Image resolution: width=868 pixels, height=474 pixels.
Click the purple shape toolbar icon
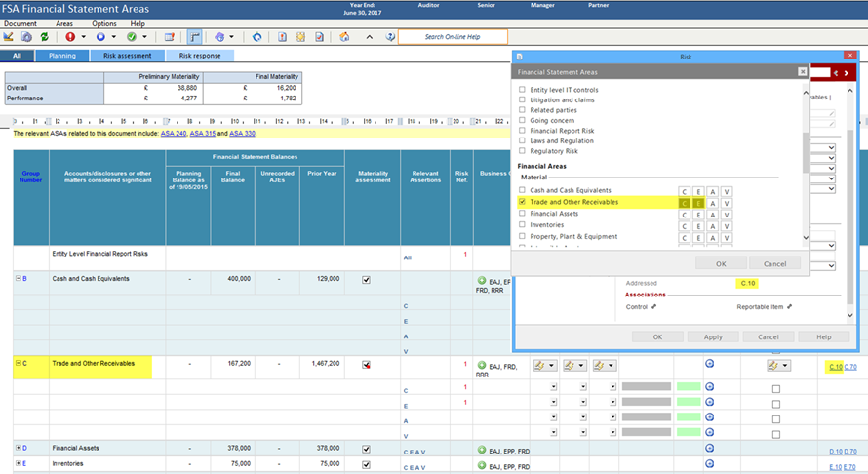(x=219, y=36)
